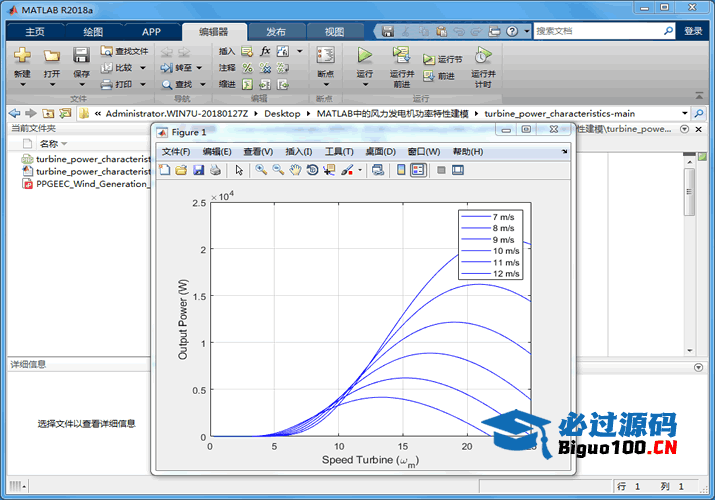Toggle the Data Cursor tool
Image resolution: width=715 pixels, height=500 pixels.
pyautogui.click(x=329, y=170)
